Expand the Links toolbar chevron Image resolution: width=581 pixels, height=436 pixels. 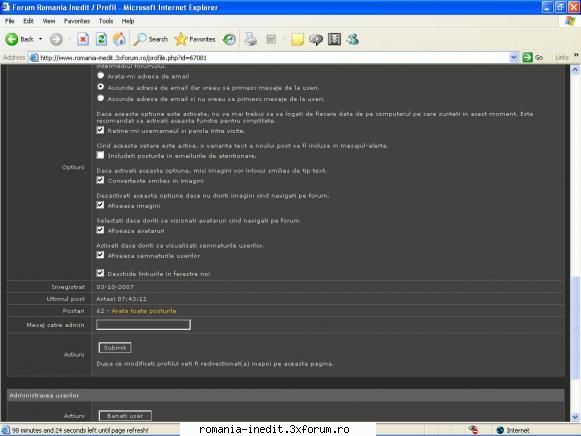point(576,55)
